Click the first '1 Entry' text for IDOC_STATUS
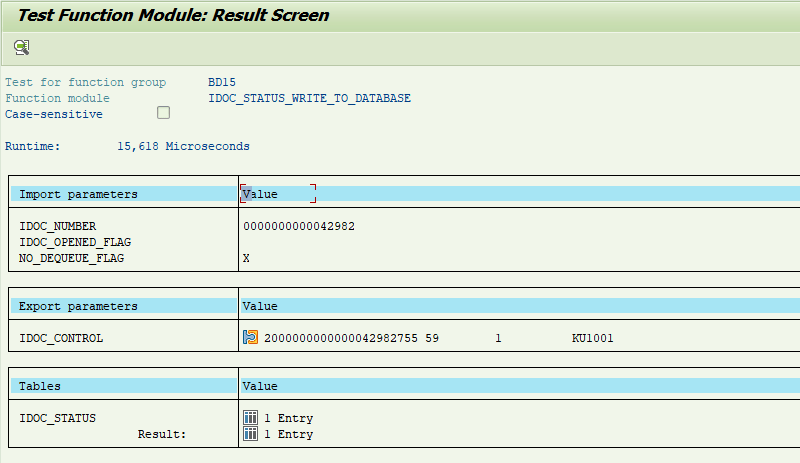 pyautogui.click(x=288, y=418)
